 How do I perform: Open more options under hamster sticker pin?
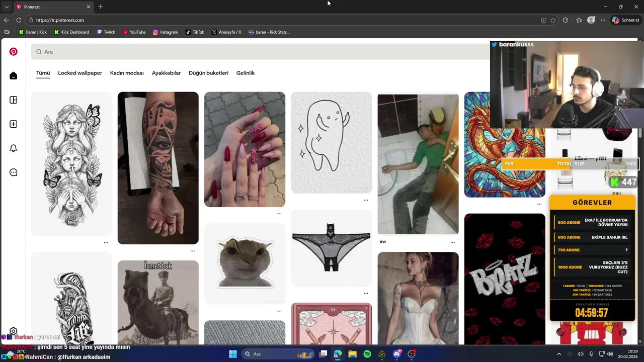pyautogui.click(x=279, y=311)
